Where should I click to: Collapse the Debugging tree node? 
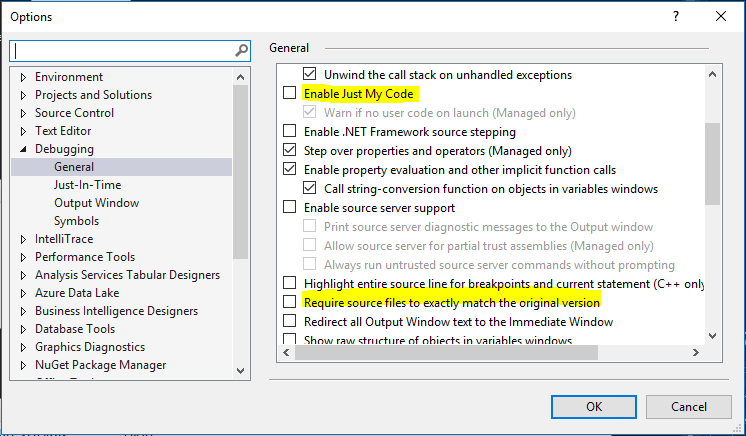[24, 149]
